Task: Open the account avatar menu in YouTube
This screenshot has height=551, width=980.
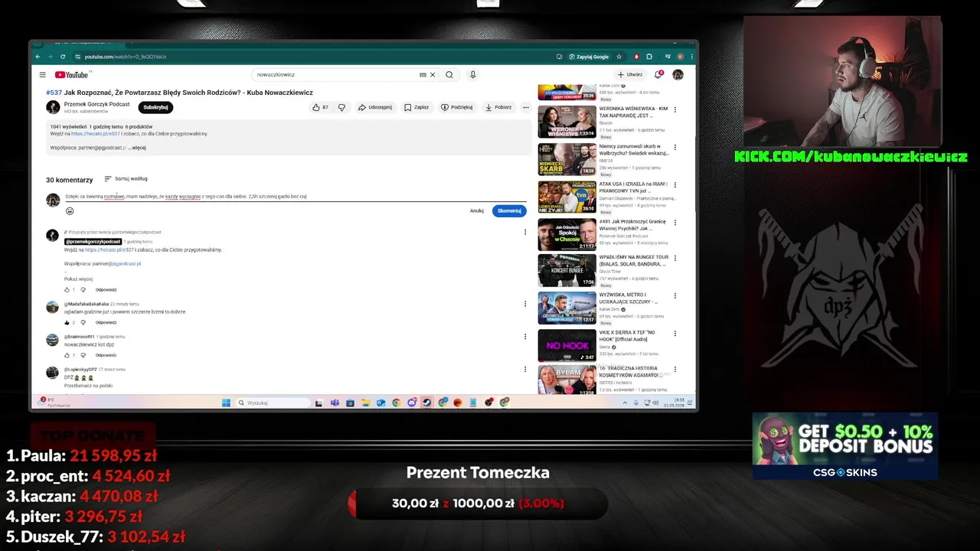Action: pyautogui.click(x=678, y=75)
